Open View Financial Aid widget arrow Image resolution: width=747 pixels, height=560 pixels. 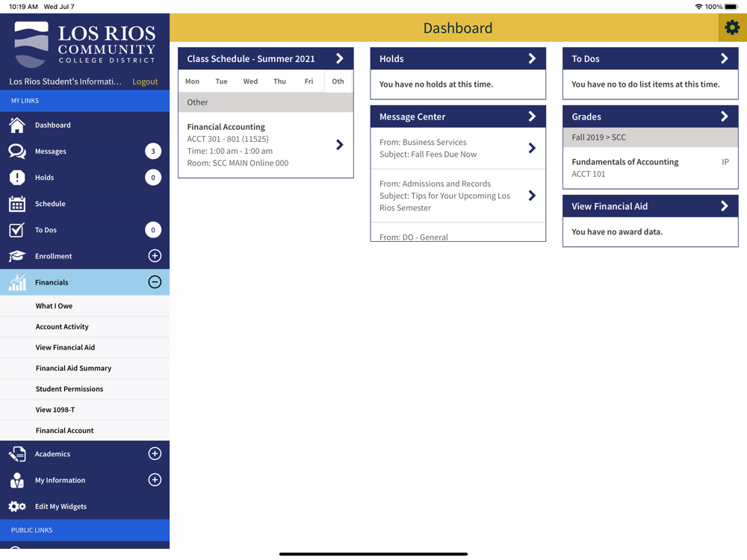(x=725, y=206)
